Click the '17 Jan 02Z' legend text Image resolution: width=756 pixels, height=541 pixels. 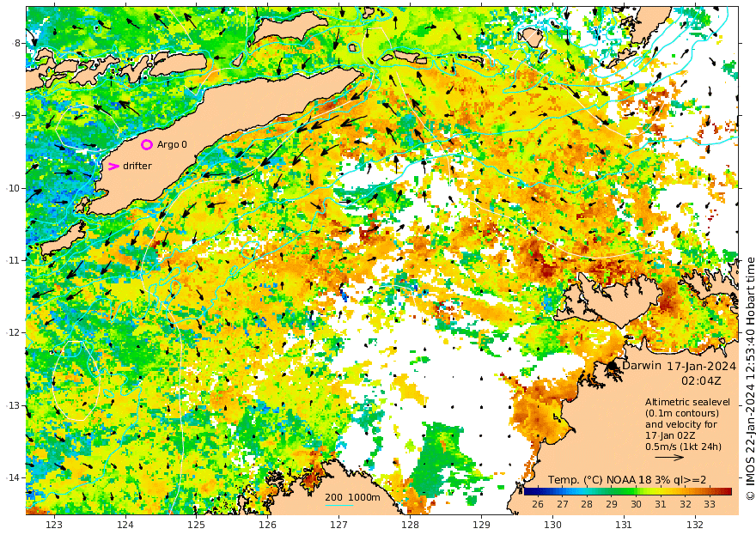coord(670,435)
